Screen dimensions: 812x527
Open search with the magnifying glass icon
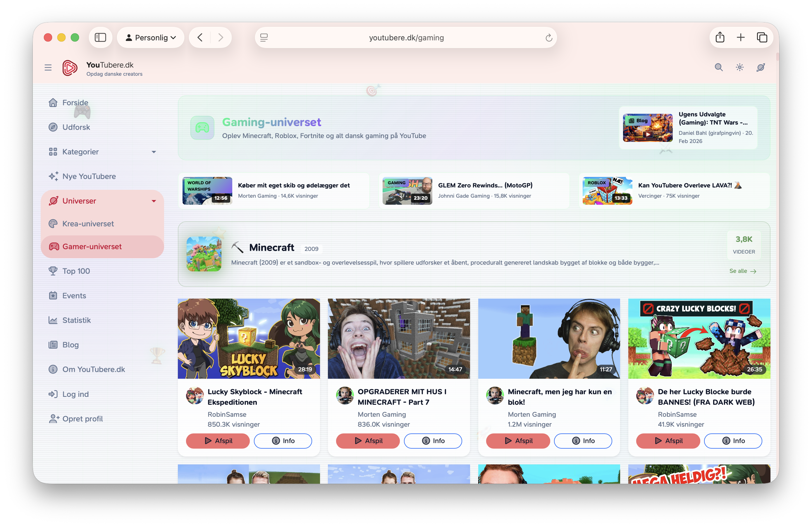point(718,67)
